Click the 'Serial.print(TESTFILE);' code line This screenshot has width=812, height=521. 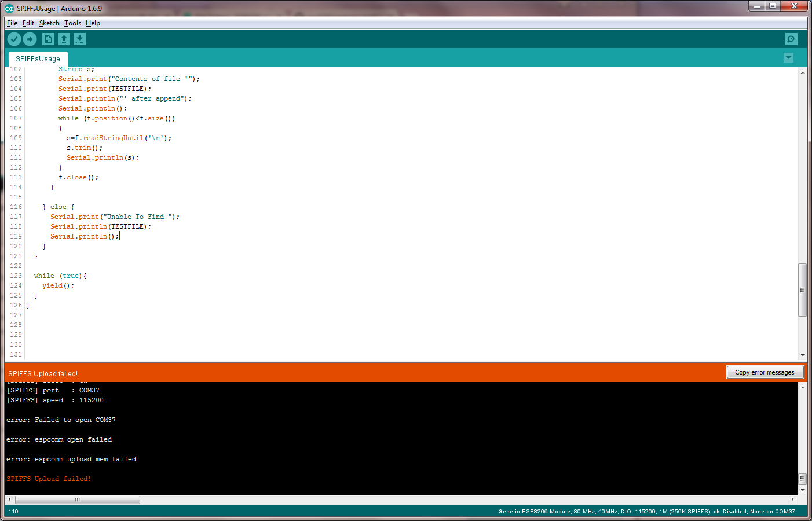[x=105, y=89]
